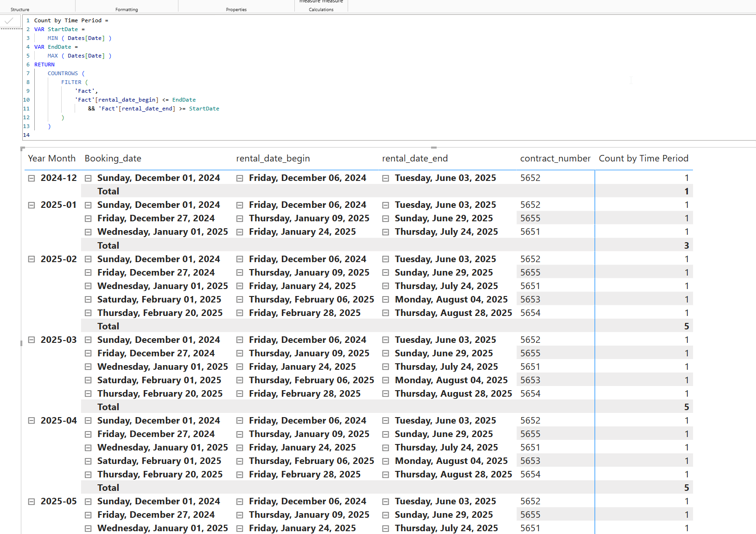Select contract number 5653 under 2025-02

(x=530, y=300)
